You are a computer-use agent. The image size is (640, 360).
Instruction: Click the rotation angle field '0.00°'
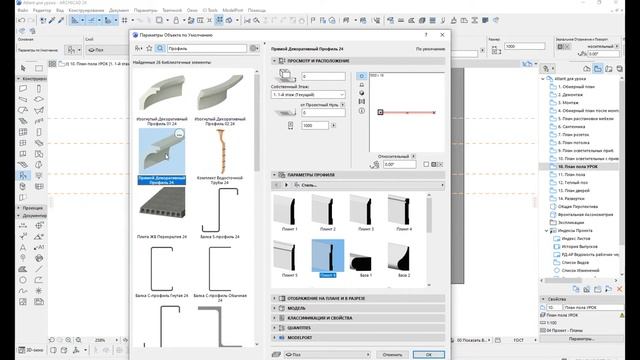pos(399,164)
